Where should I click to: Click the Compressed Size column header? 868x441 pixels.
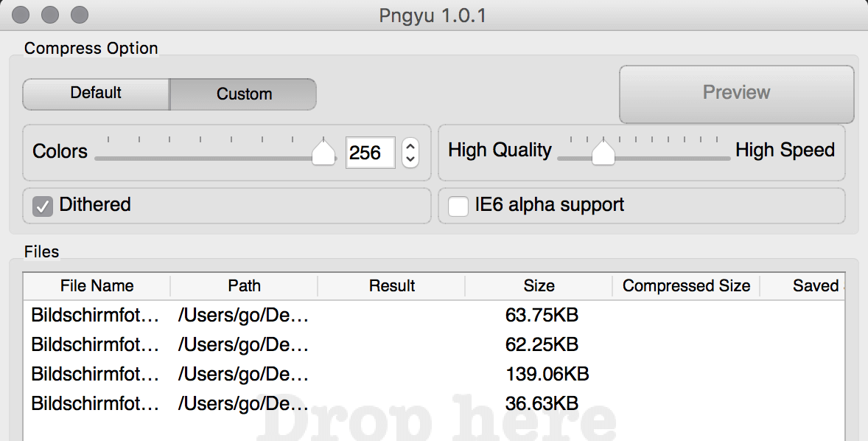coord(686,286)
